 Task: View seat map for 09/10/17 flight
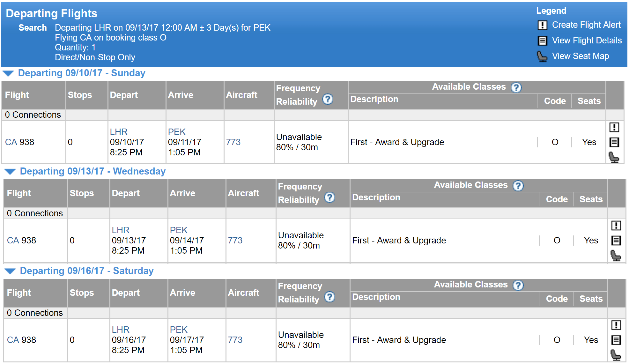click(x=614, y=157)
